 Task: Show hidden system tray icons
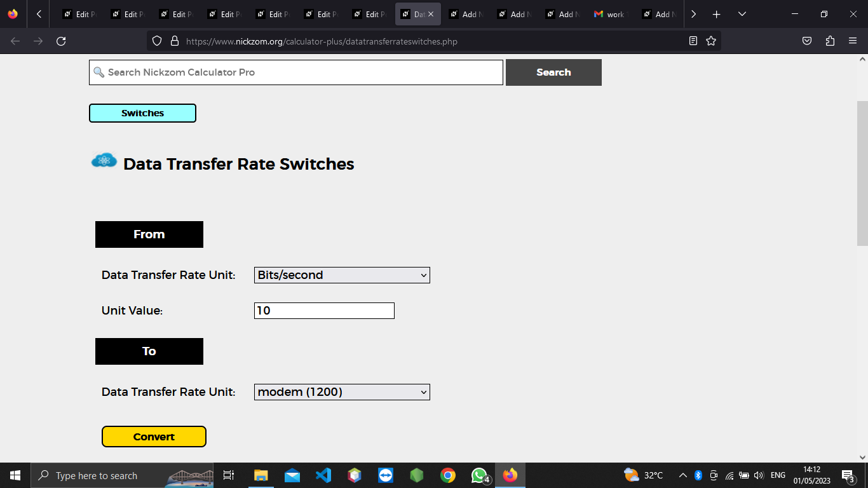682,475
